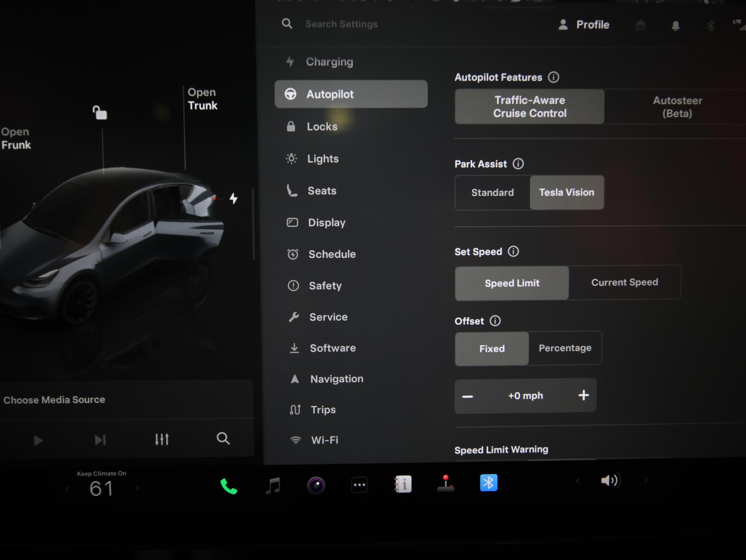The image size is (746, 560).
Task: Tap the notification bell icon
Action: [x=676, y=26]
